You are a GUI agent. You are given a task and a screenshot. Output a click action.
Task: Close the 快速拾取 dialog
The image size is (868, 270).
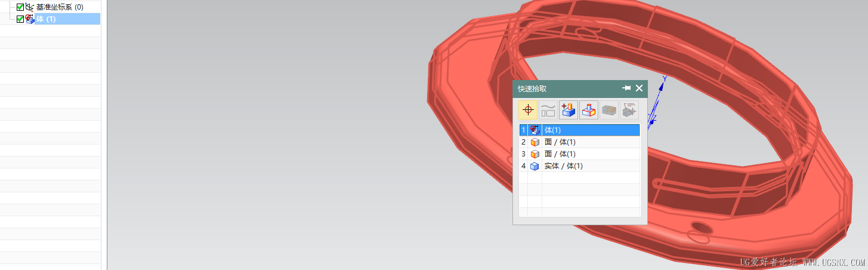coord(640,88)
